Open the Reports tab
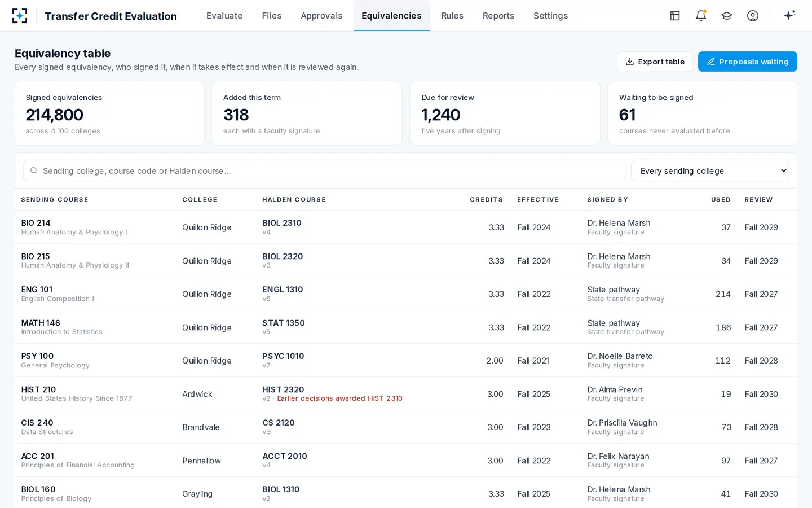 coord(498,16)
